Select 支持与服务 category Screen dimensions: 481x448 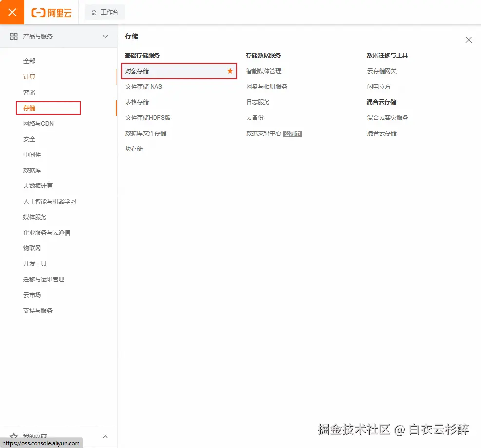coord(38,310)
